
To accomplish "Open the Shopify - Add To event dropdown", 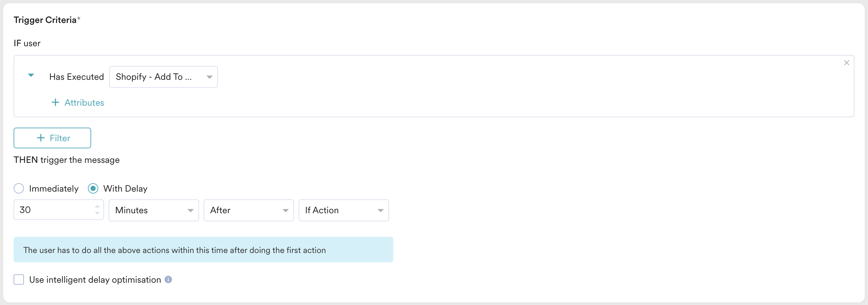I will [x=164, y=77].
